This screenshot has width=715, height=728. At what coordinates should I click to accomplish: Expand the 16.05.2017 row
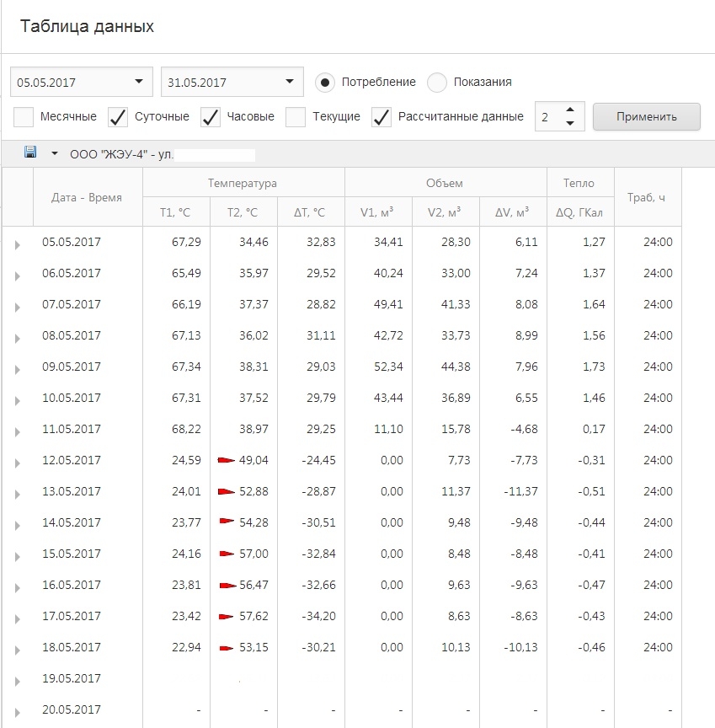coord(17,587)
